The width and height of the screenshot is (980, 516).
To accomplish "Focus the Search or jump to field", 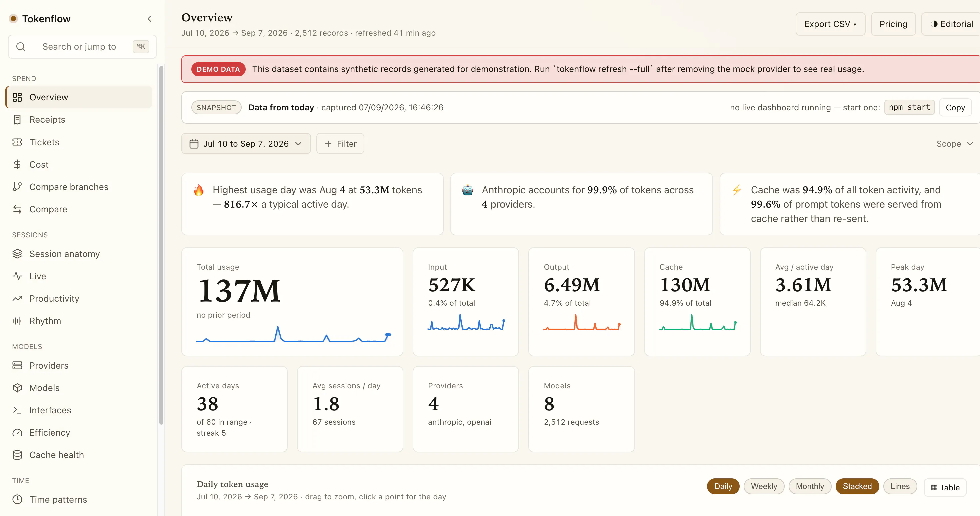I will pyautogui.click(x=82, y=46).
